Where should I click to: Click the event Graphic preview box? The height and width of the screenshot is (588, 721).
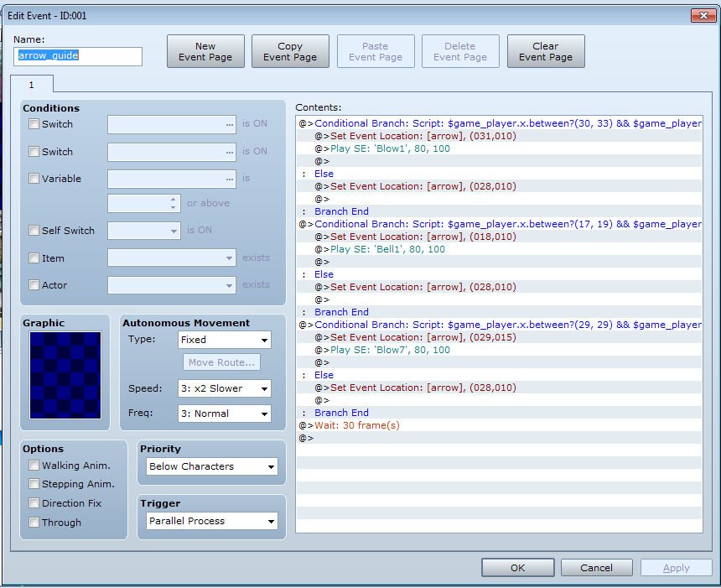point(65,375)
